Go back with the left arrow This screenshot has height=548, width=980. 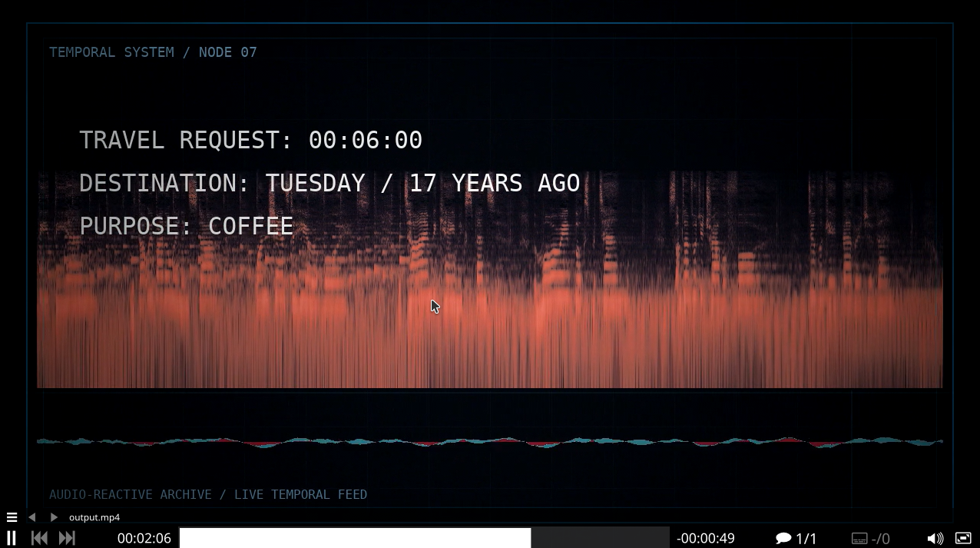pos(32,517)
